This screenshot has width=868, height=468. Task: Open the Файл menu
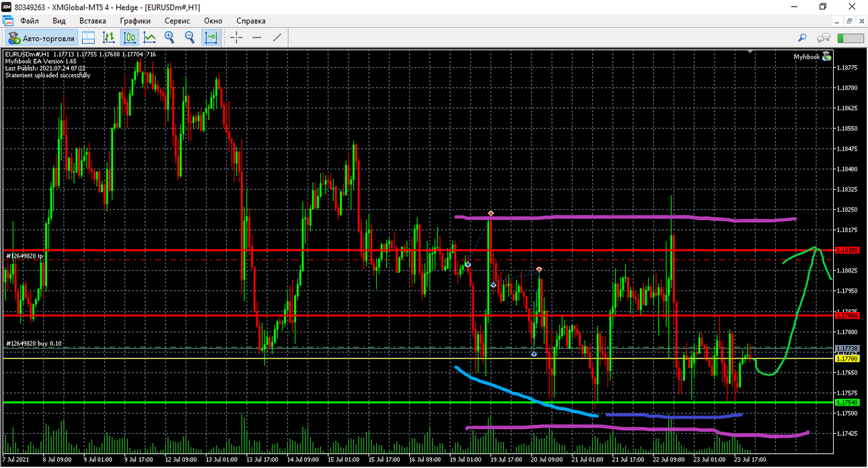(30, 21)
